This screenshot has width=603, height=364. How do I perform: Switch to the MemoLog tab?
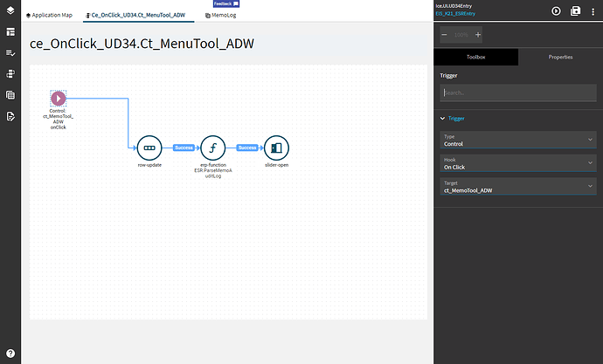tap(221, 16)
